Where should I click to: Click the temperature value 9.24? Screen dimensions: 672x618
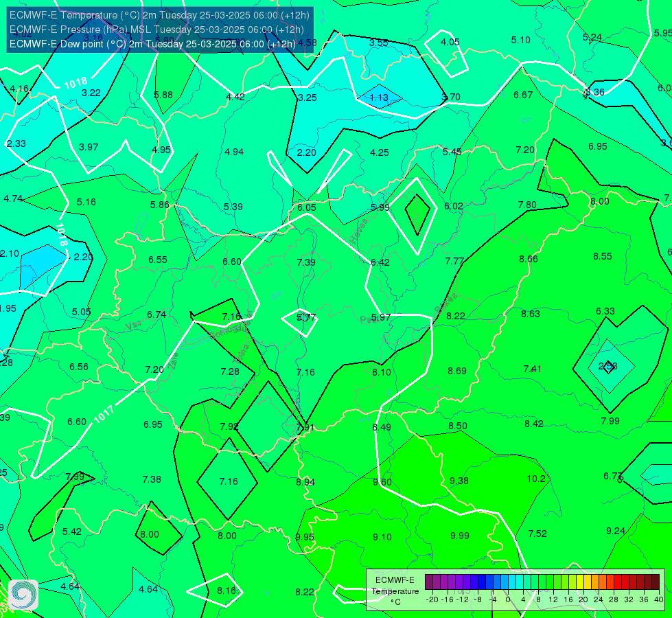tap(616, 531)
